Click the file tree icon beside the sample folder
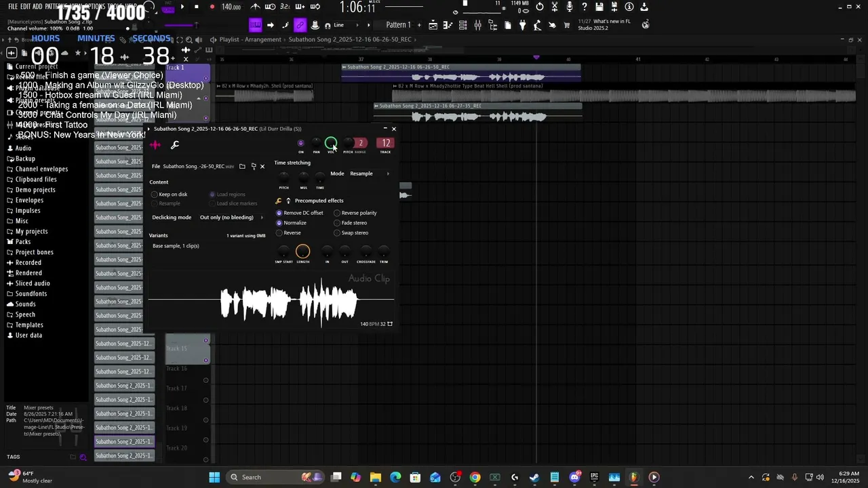This screenshot has width=868, height=488. pyautogui.click(x=254, y=166)
